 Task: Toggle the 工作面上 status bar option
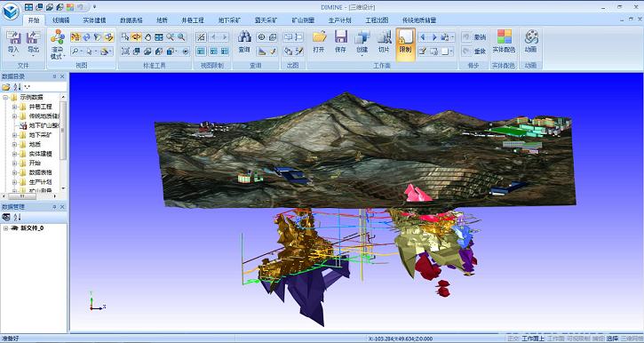click(x=533, y=339)
